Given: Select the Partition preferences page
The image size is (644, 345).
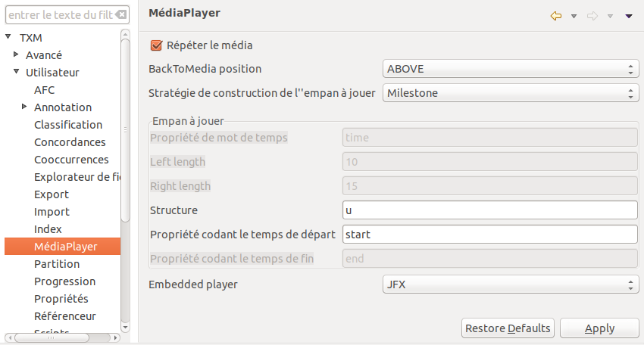Looking at the screenshot, I should 57,264.
